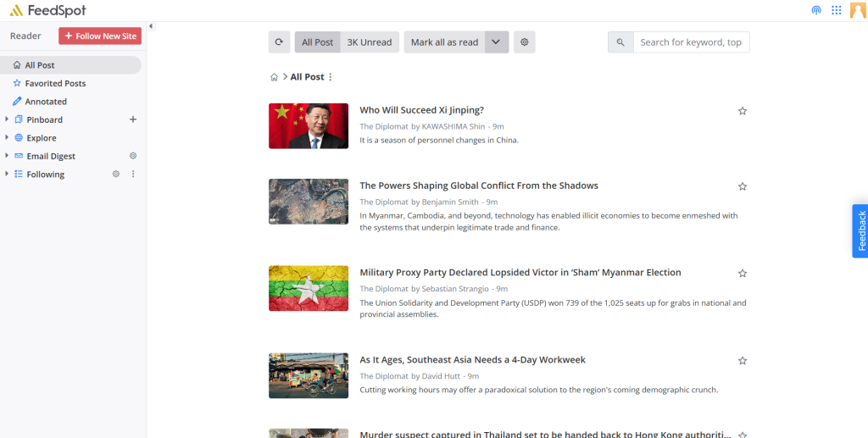868x438 pixels.
Task: Click the podcast broadcast icon in header
Action: tap(815, 10)
